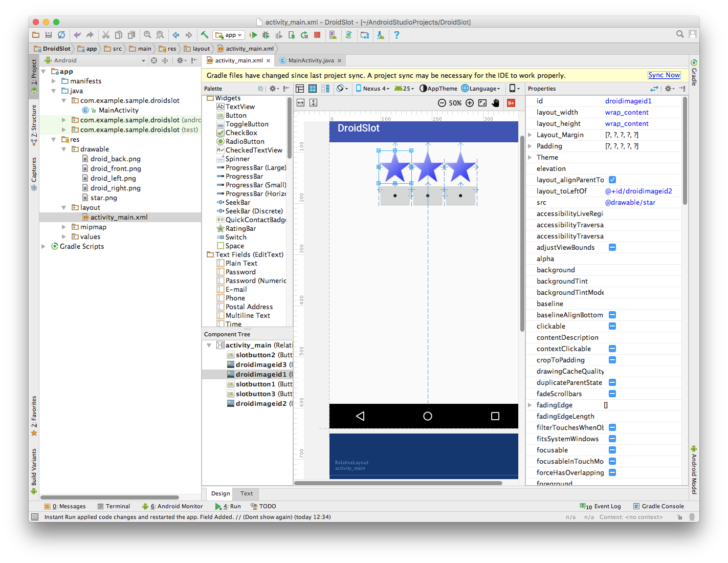Screen dimensions: 728x563
Task: Open the Captures side panel
Action: tap(34, 174)
